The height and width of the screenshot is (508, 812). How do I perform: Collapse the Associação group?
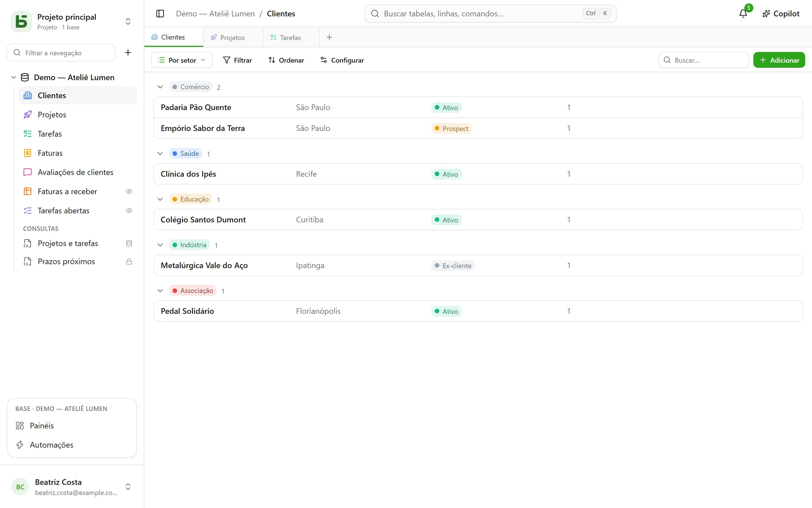(160, 291)
